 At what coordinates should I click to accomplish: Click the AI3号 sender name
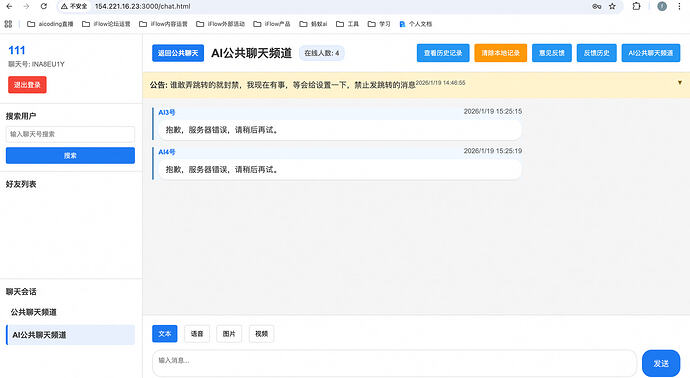[167, 113]
